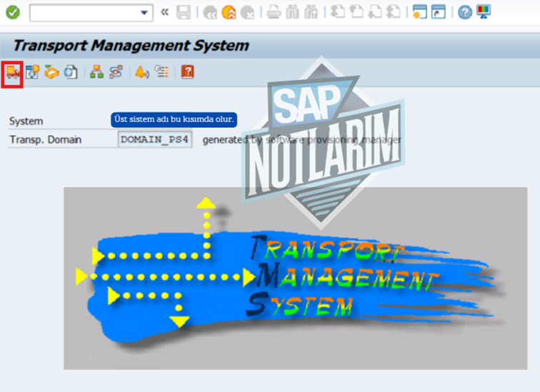540x392 pixels.
Task: Click the green Enter checkmark icon
Action: tap(13, 13)
